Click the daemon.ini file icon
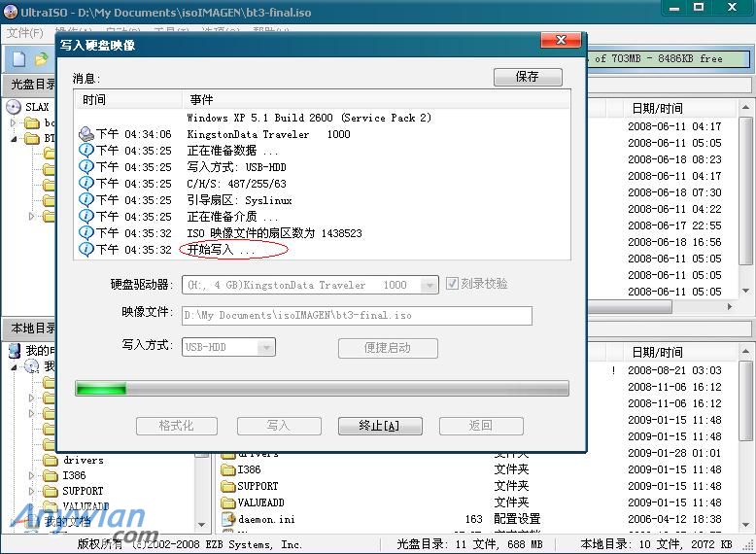The width and height of the screenshot is (756, 554). coord(227,519)
